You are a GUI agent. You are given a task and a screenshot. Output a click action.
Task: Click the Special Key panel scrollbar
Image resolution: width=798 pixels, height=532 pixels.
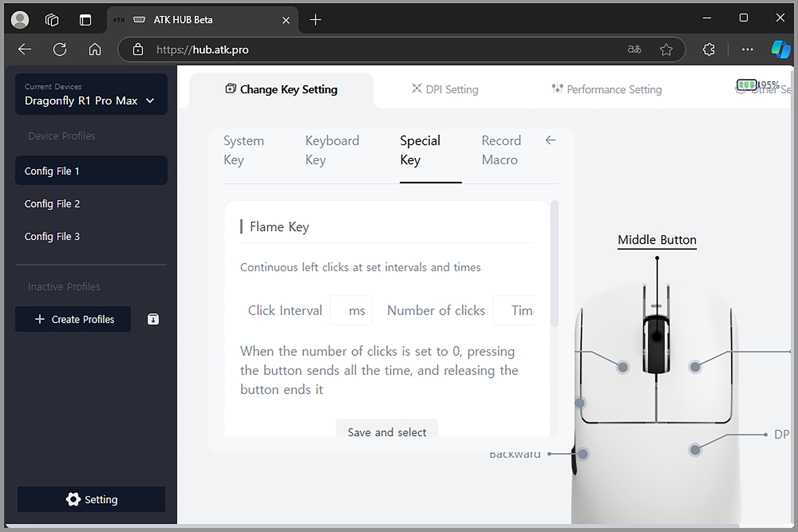point(554,263)
